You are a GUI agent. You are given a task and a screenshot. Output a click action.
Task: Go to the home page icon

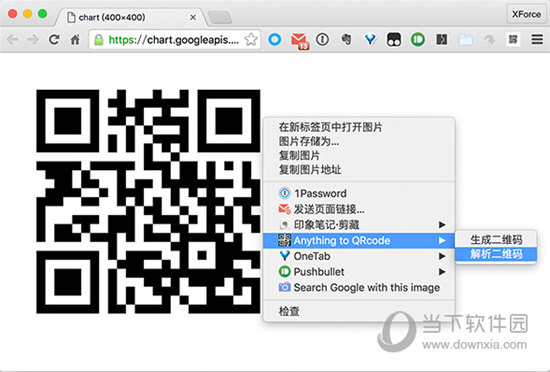click(75, 39)
